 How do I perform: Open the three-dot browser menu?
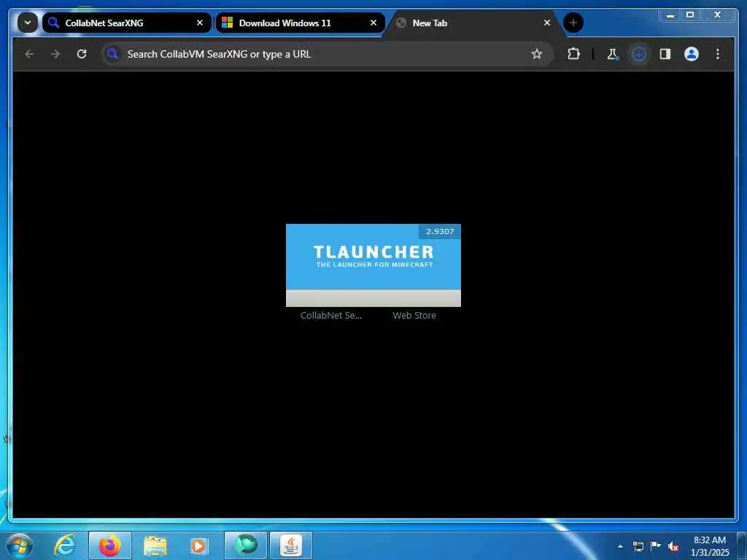pyautogui.click(x=718, y=54)
